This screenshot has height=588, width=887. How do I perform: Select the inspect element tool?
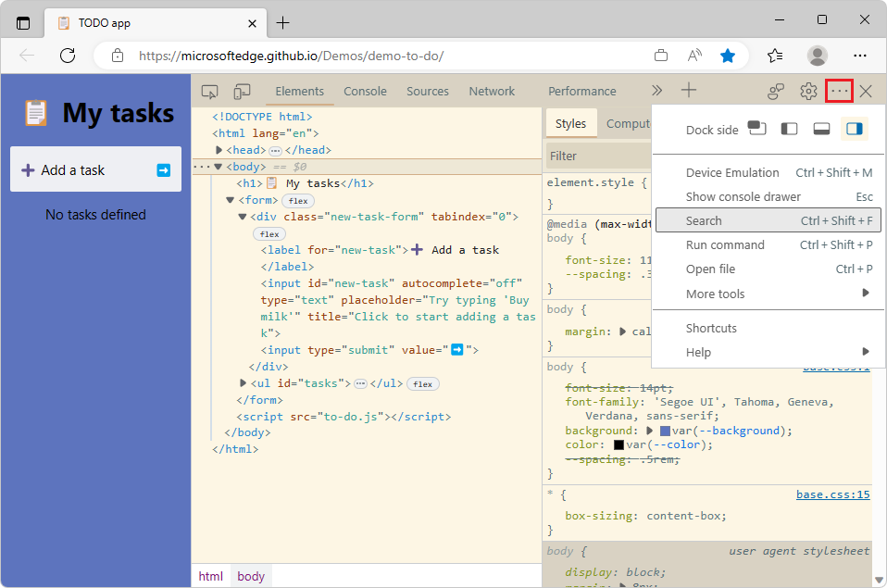pyautogui.click(x=210, y=91)
